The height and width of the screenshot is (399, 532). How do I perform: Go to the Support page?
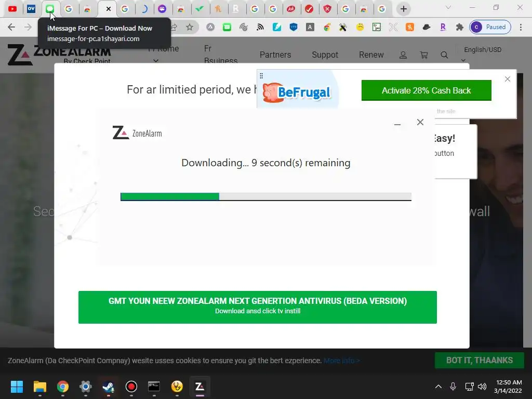point(325,55)
